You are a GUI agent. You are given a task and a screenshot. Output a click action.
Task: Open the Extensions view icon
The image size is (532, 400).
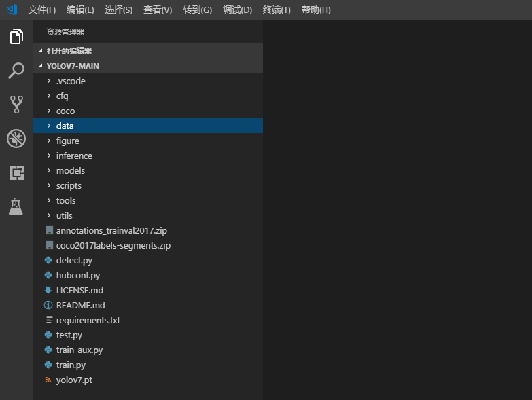click(16, 172)
